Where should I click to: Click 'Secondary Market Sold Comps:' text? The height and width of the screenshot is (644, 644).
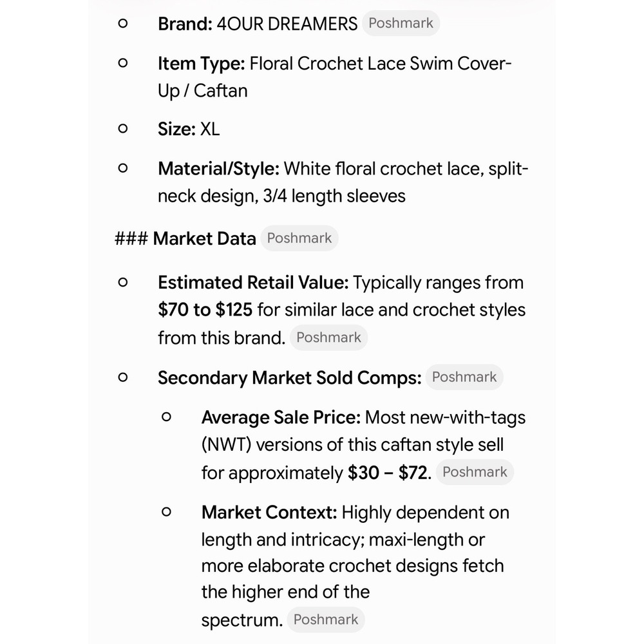pyautogui.click(x=290, y=378)
